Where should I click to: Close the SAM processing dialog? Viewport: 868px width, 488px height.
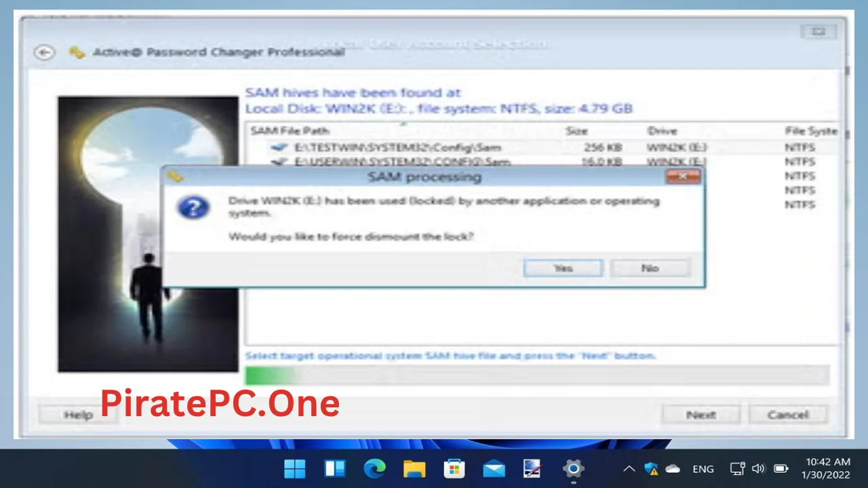click(682, 177)
